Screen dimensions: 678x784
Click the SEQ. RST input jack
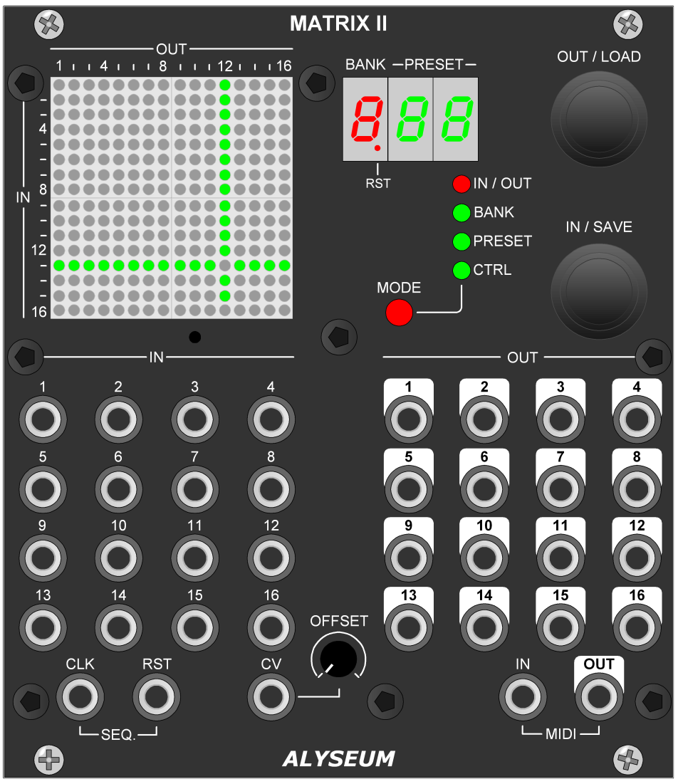pyautogui.click(x=157, y=697)
